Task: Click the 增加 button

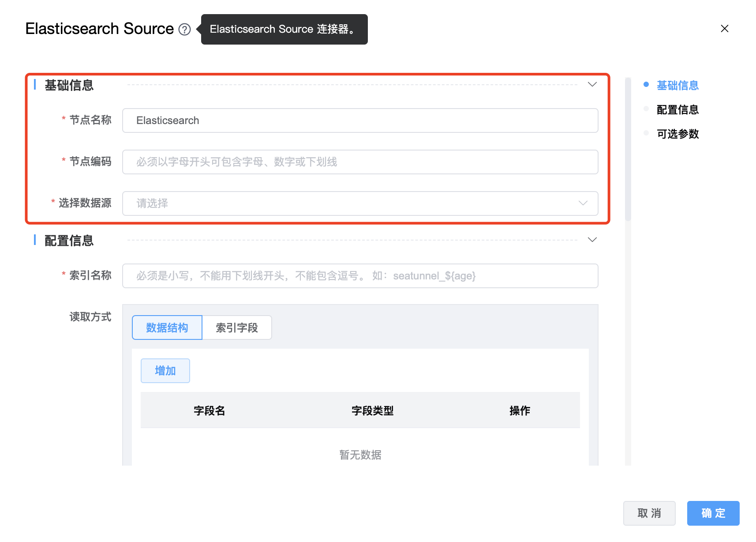Action: point(165,371)
